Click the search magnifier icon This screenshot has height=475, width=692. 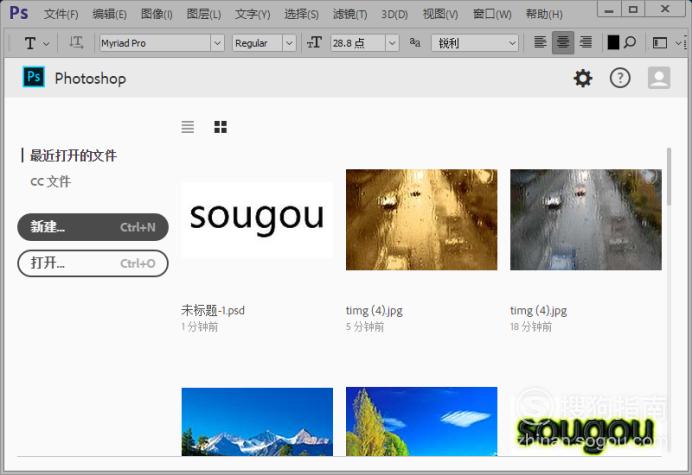pos(630,42)
